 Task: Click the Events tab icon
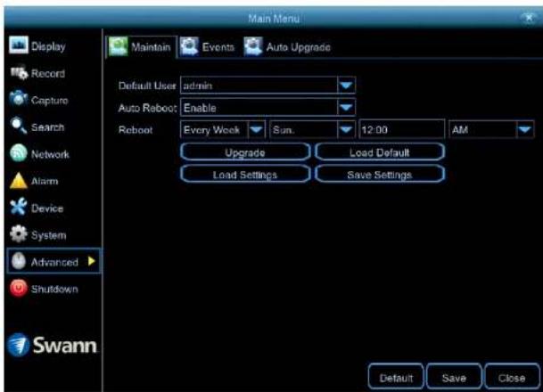click(x=189, y=46)
